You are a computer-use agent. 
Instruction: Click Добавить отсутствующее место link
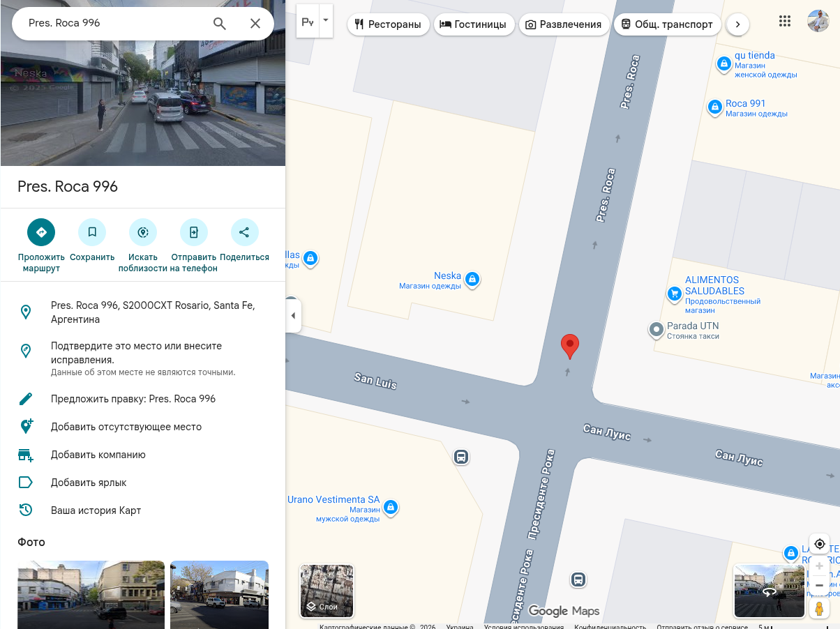pyautogui.click(x=126, y=427)
